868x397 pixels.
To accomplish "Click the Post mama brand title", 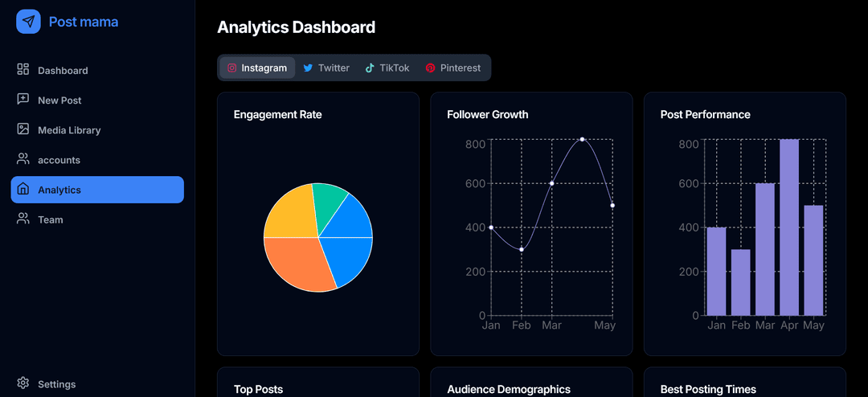I will click(84, 22).
